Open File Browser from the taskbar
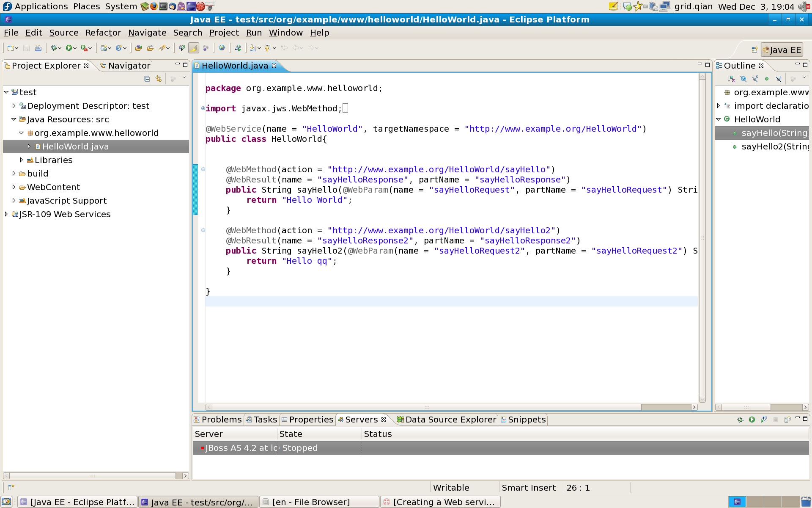Viewport: 812px width, 508px height. 319,502
